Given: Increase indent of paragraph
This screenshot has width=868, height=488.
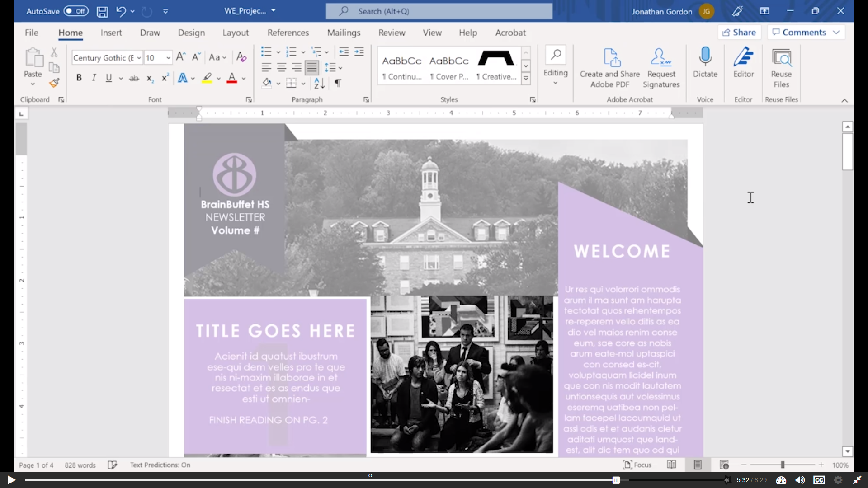Looking at the screenshot, I should coord(359,52).
